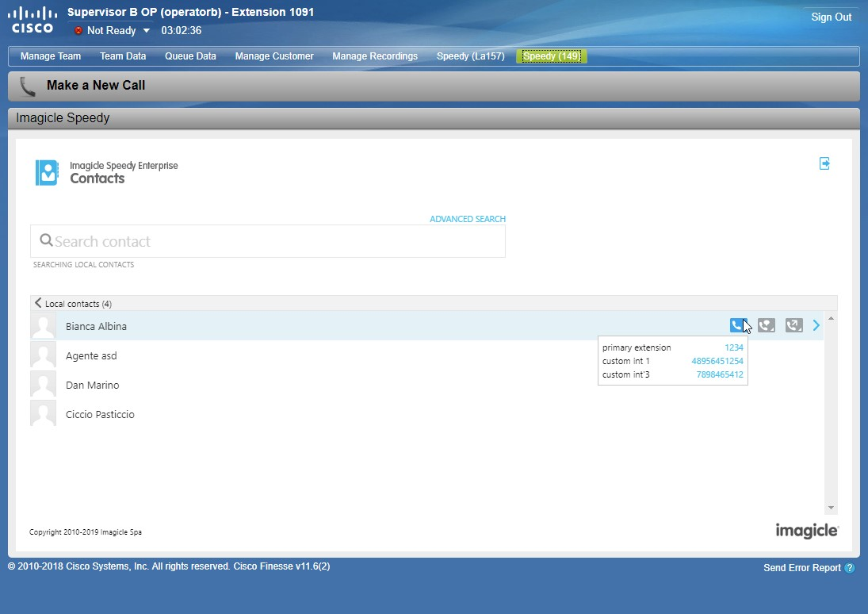Open the ADVANCED SEARCH link
Viewport: 868px width, 614px height.
[467, 219]
